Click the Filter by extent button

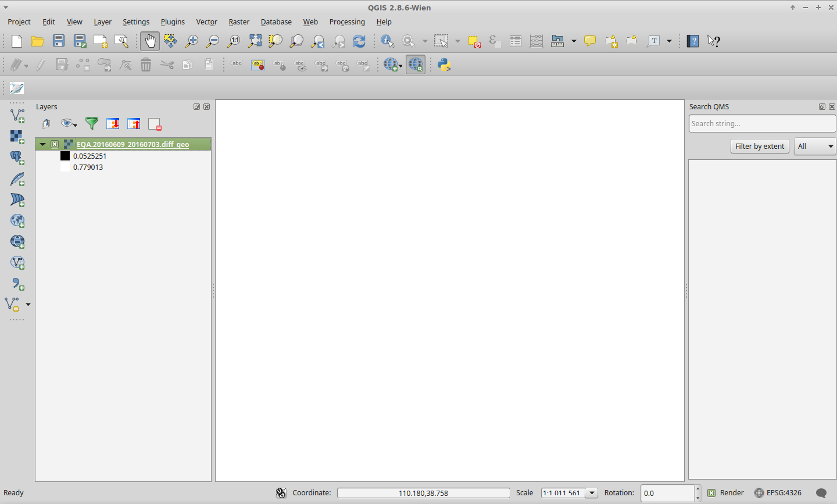pyautogui.click(x=759, y=146)
